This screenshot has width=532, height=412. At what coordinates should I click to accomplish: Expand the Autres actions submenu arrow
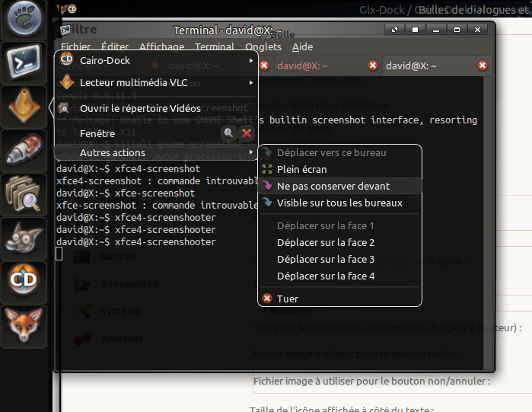[250, 152]
